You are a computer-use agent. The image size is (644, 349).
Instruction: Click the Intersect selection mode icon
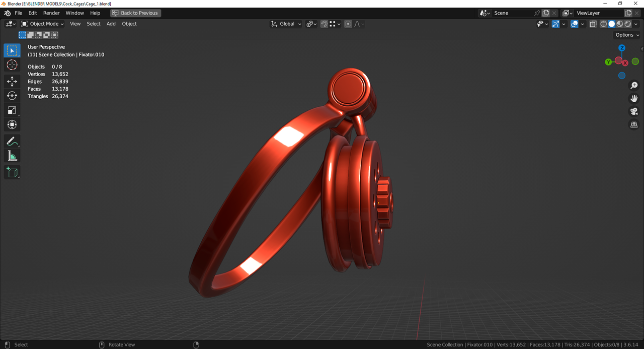55,35
